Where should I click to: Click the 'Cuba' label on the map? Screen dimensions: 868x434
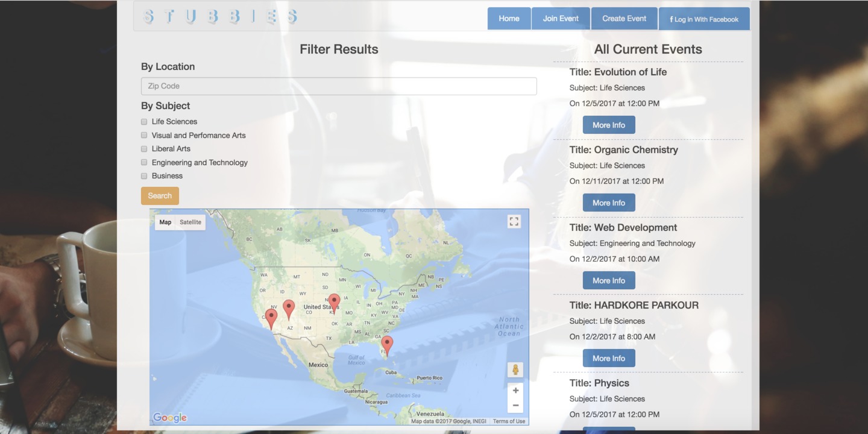point(391,373)
